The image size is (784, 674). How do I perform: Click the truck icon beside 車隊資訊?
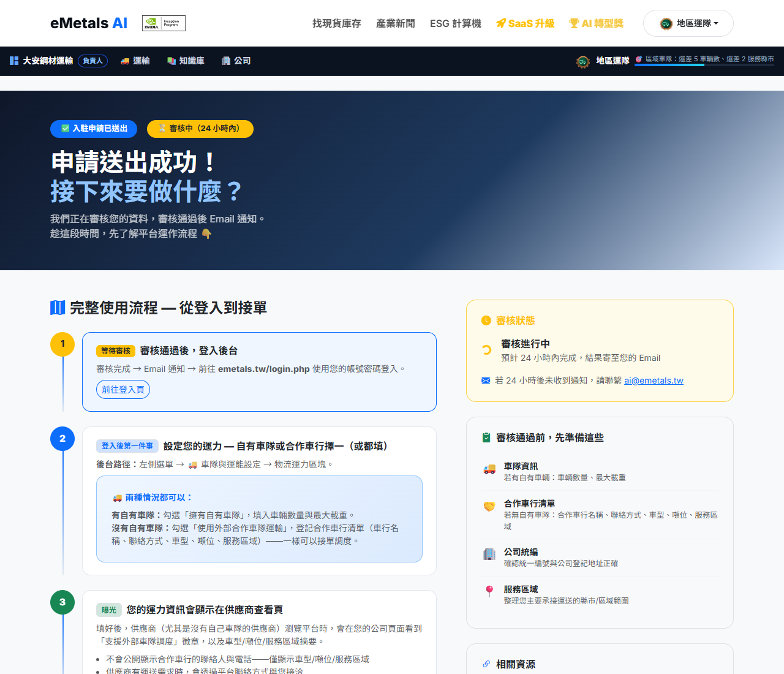[489, 469]
